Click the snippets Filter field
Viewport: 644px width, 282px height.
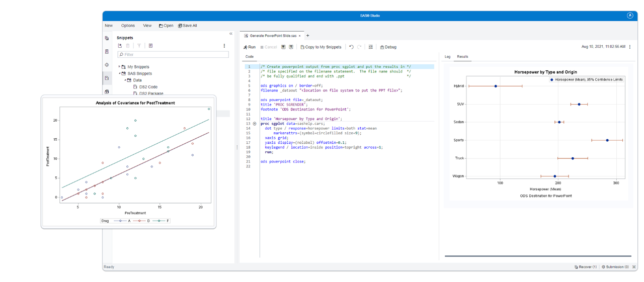[173, 54]
